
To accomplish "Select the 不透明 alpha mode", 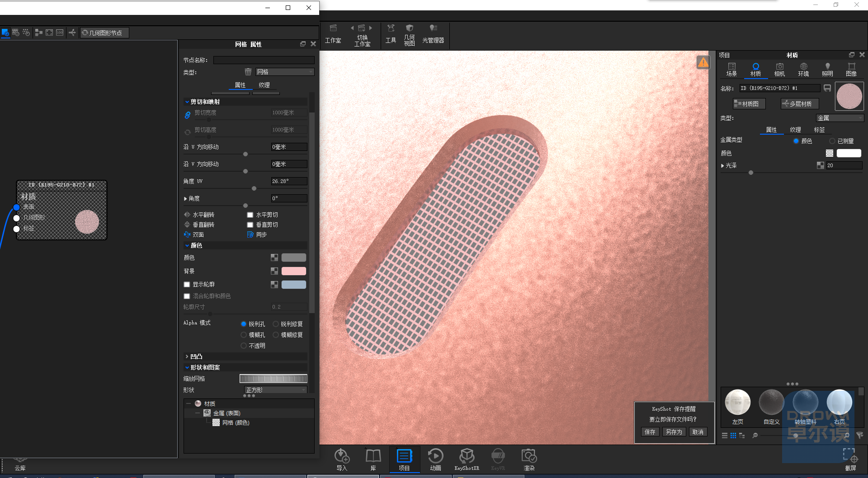I will 244,346.
